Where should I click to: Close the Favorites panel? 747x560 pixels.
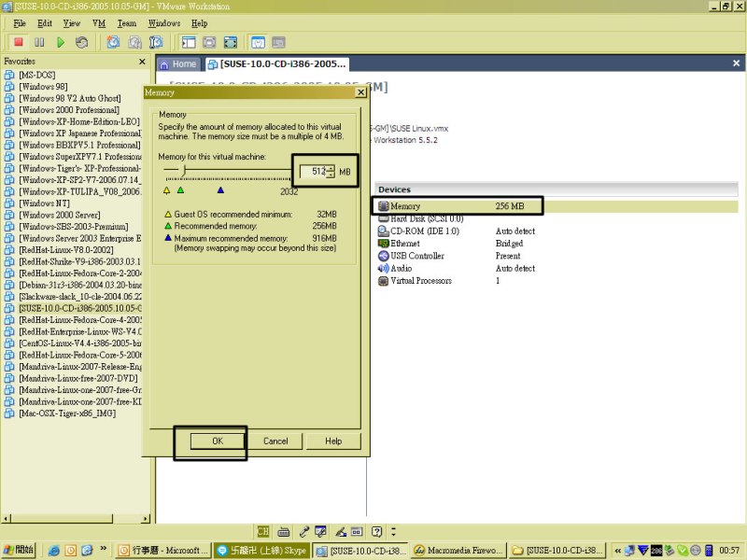142,62
